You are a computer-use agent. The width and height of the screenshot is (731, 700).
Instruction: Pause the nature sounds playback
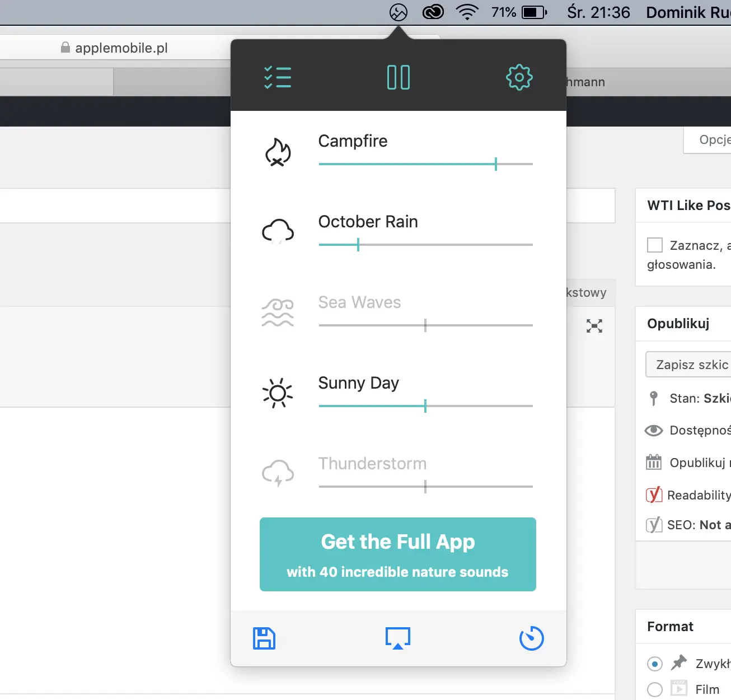pyautogui.click(x=399, y=77)
